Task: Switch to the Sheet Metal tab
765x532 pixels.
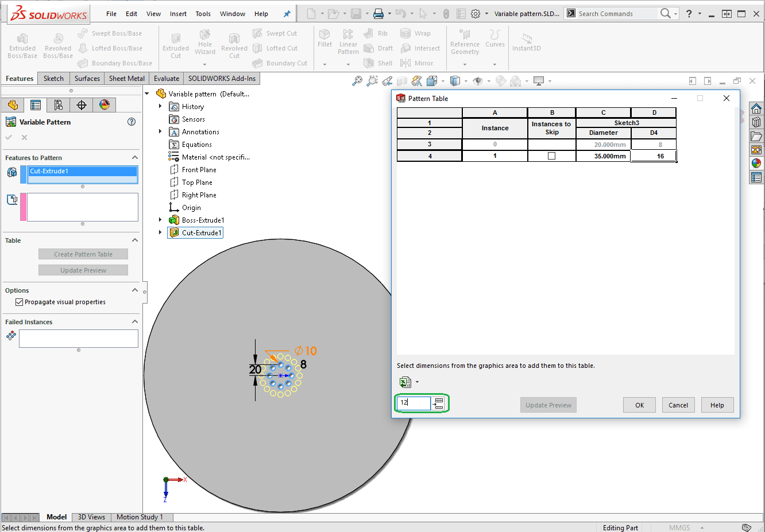Action: [127, 79]
